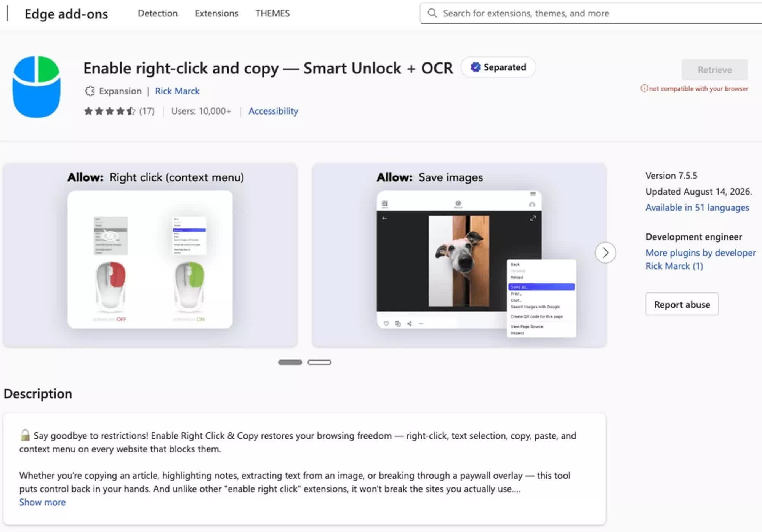
Task: Click the star rating icons
Action: 110,111
